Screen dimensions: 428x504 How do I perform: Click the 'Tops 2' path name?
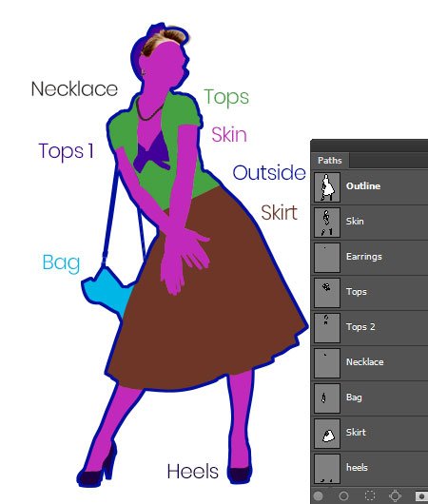[x=360, y=327]
